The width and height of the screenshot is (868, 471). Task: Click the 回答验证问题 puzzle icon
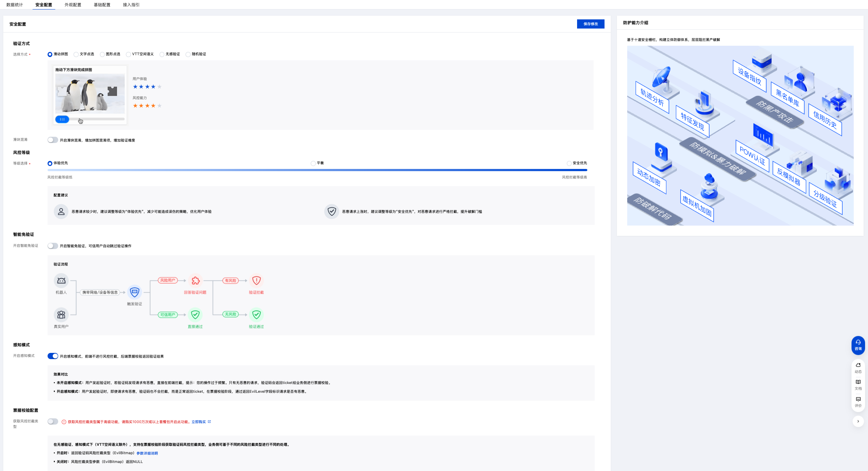pos(195,280)
